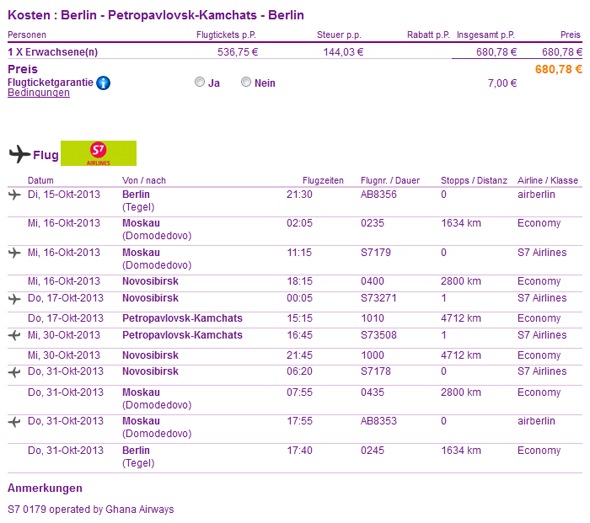This screenshot has width=590, height=523.
Task: Click the S7 Airlines logo
Action: coord(99,153)
